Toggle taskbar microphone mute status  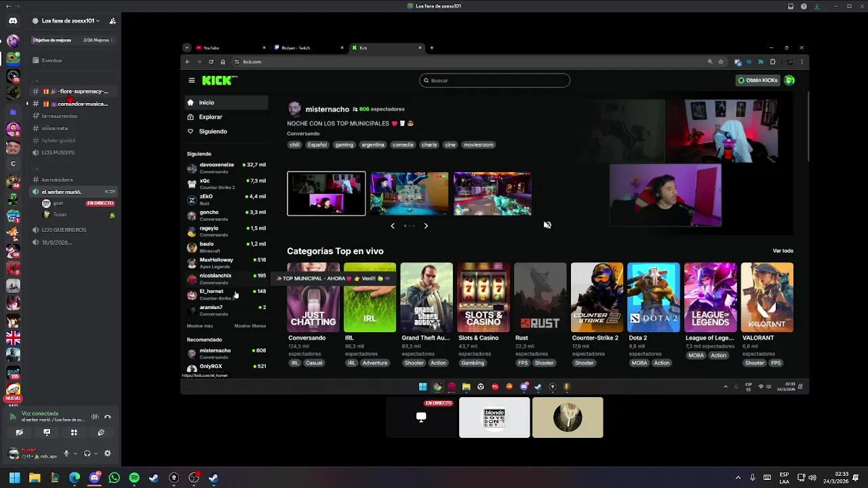pos(752,478)
